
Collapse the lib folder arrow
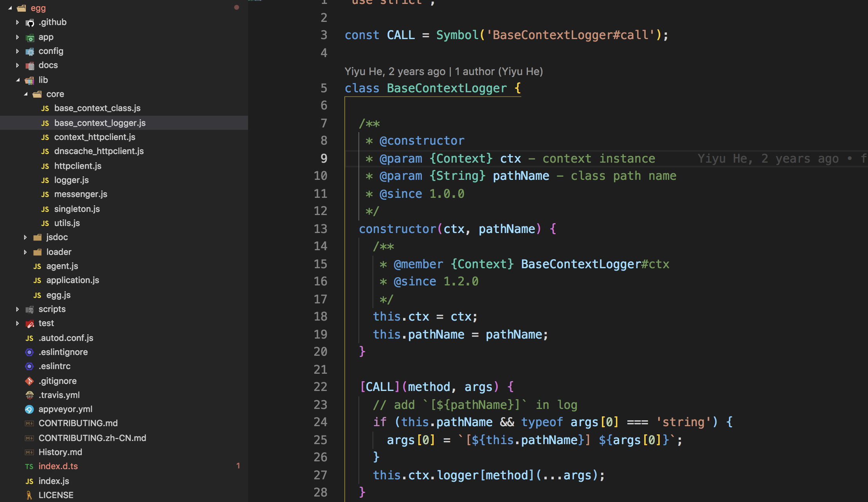coord(18,80)
